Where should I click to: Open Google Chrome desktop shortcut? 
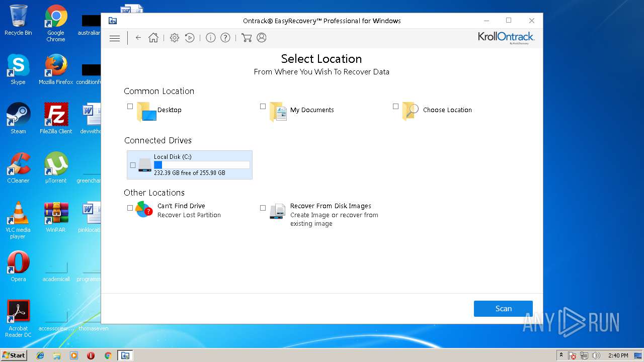coord(56,23)
